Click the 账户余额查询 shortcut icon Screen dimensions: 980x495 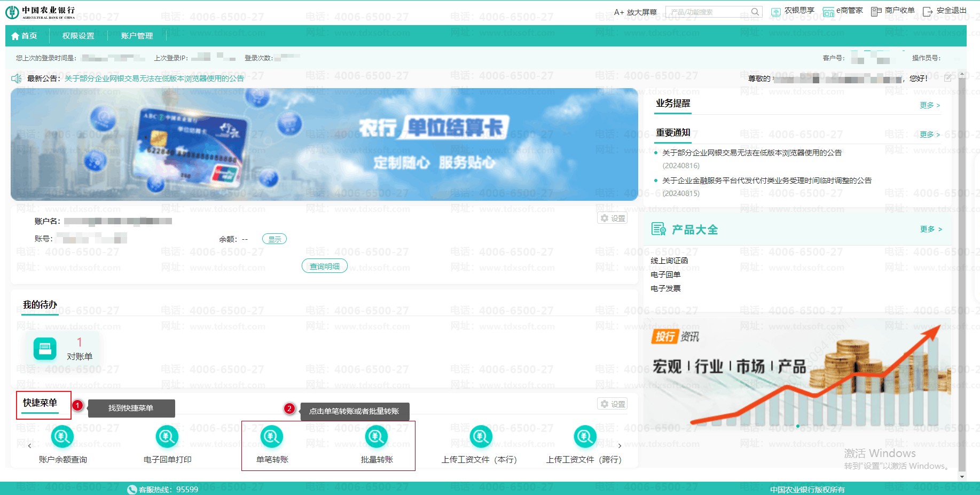pos(62,437)
